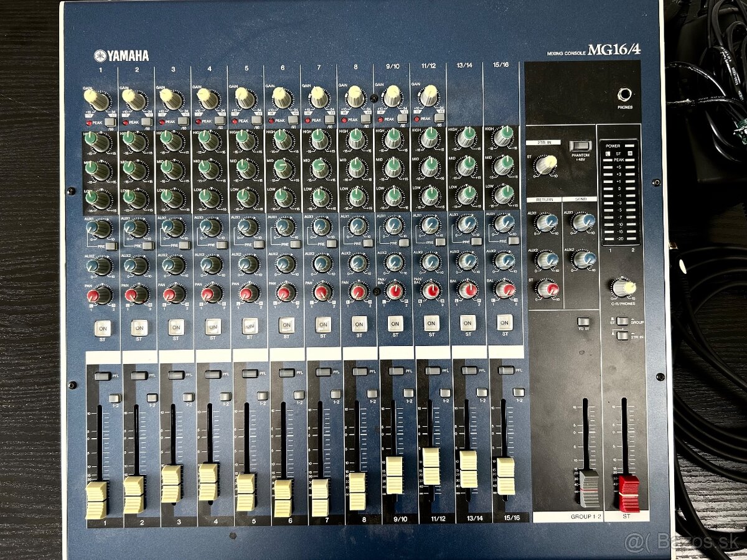Toggle the channel 15/16 group 1-2 assign button
The width and height of the screenshot is (747, 560).
click(x=519, y=392)
